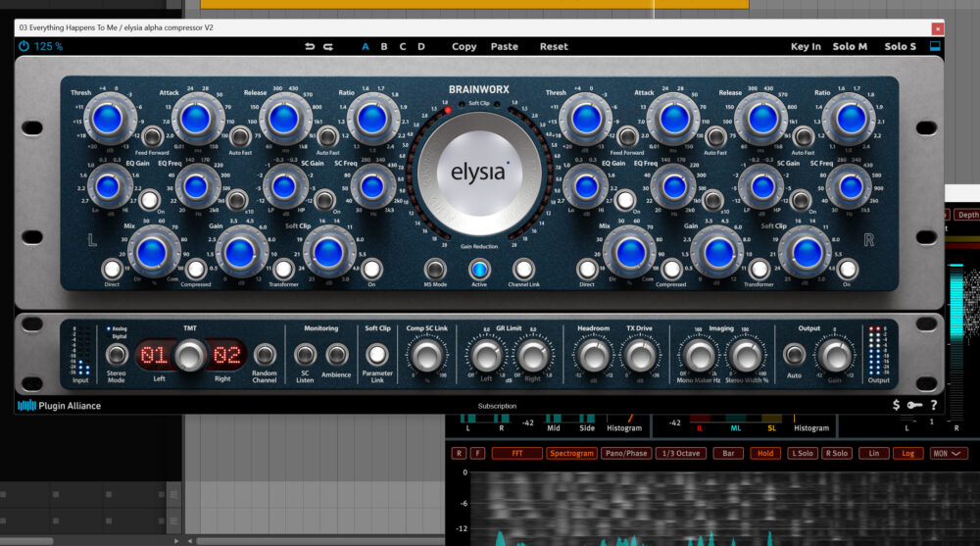The image size is (980, 546).
Task: Enable Hold in the analyzer window
Action: [765, 454]
